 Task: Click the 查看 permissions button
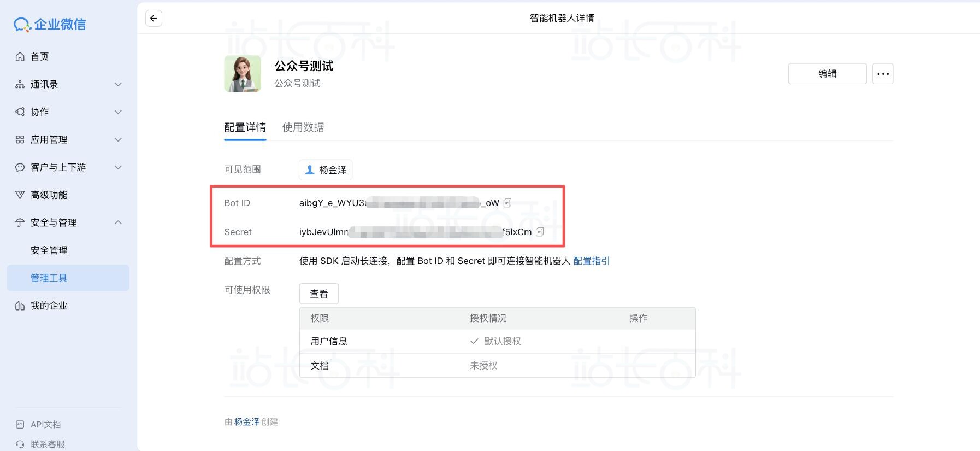pos(319,294)
